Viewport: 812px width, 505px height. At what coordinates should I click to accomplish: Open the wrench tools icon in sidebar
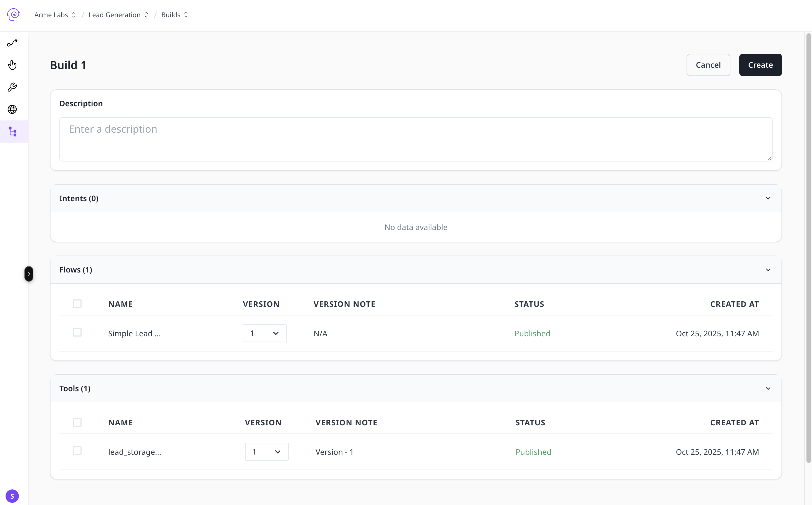coord(12,87)
